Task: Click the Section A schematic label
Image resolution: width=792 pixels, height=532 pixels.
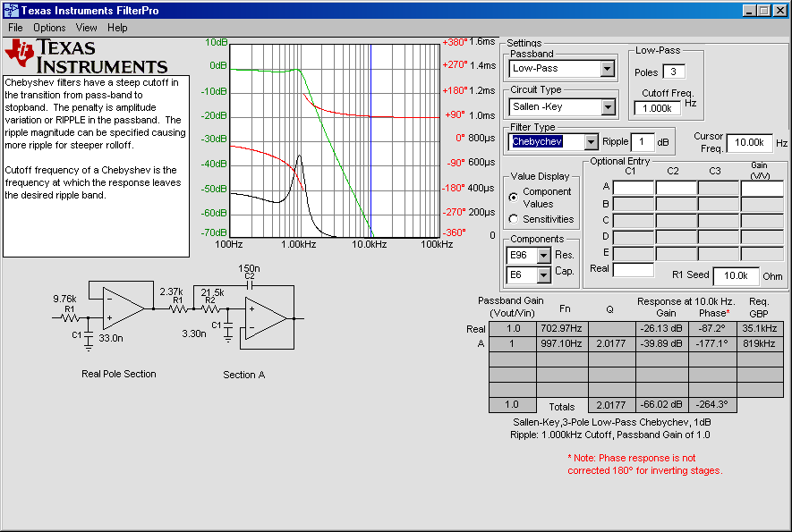Action: [244, 375]
